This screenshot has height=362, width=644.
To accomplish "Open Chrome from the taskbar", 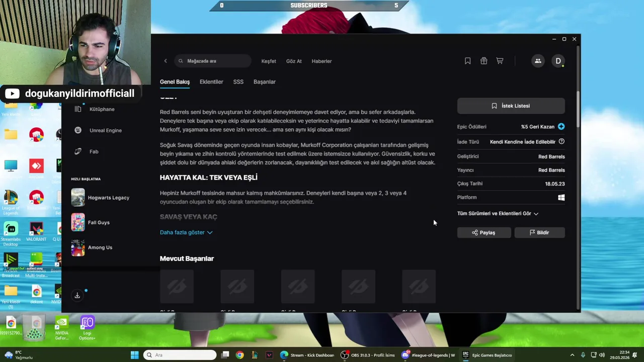I will 240,355.
